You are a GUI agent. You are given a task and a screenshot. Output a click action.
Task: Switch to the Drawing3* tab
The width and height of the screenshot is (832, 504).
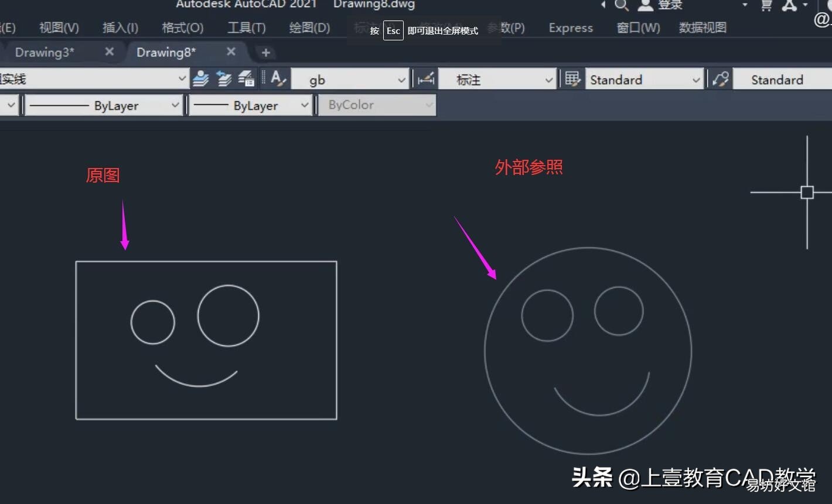pos(45,52)
